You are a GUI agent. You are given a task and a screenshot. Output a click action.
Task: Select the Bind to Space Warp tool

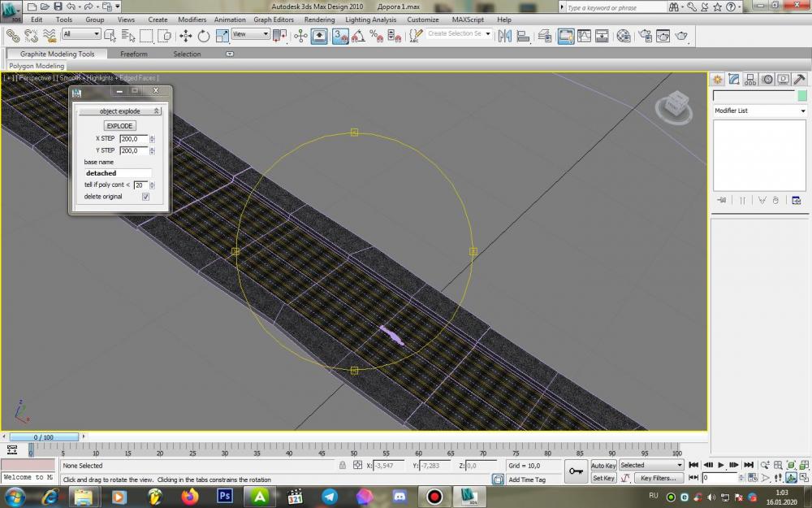[50, 36]
